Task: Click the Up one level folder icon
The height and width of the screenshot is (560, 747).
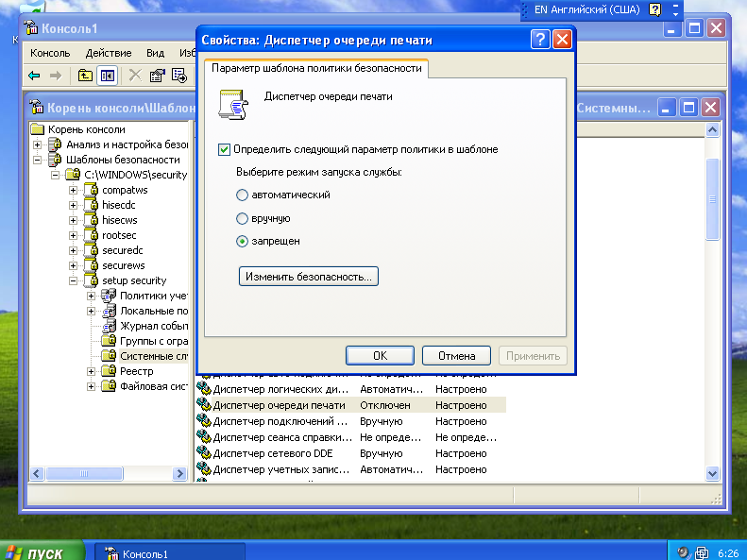Action: [85, 76]
